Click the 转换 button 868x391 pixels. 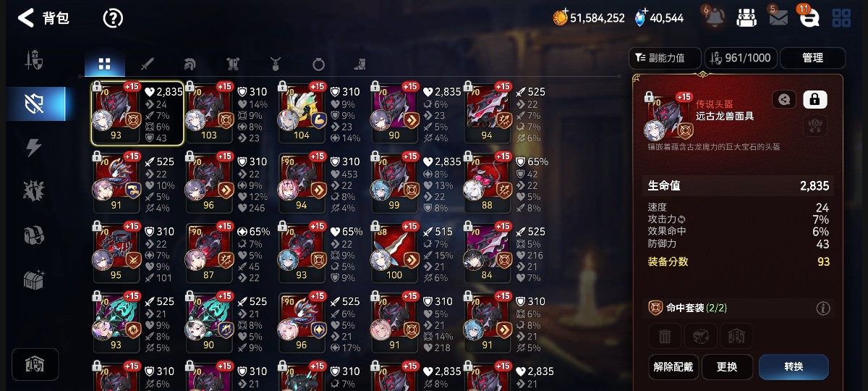(793, 367)
